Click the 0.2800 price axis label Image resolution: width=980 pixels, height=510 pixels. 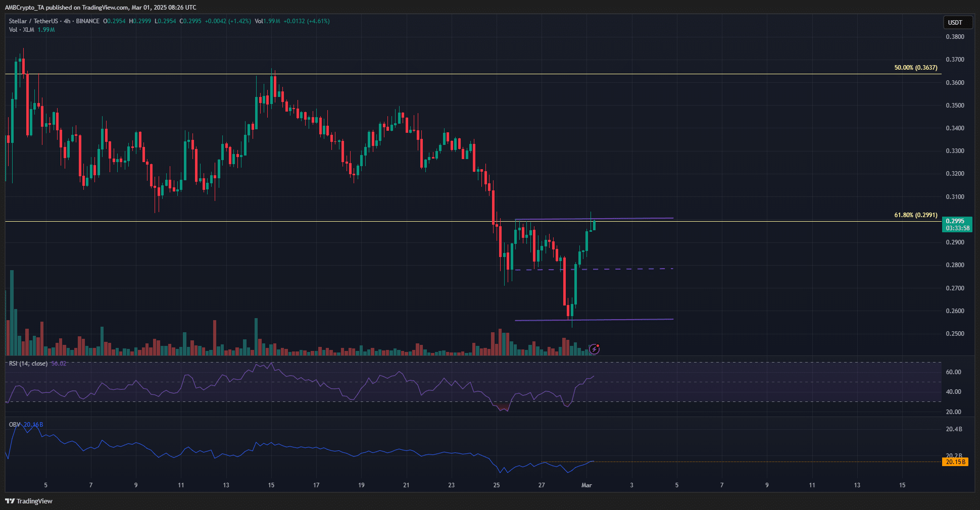955,265
